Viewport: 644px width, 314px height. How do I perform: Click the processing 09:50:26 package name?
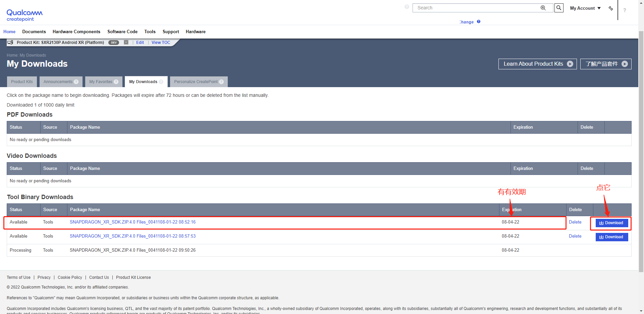(x=132, y=250)
